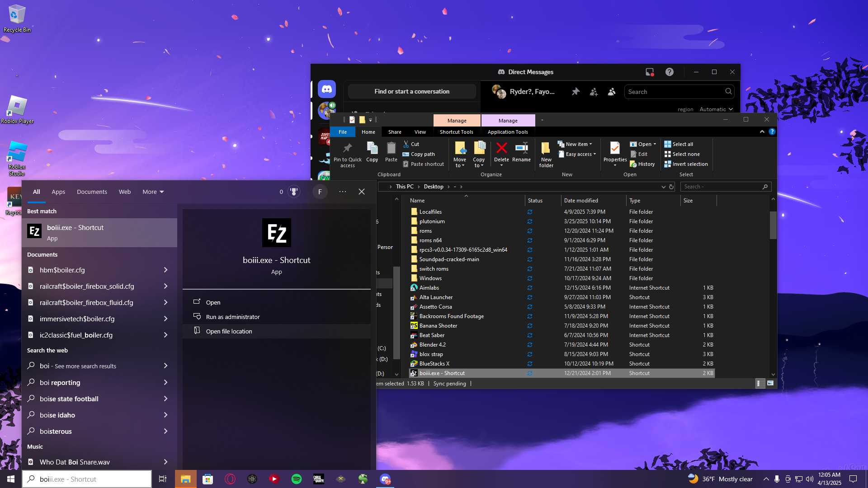868x488 pixels.
Task: Click the Discord Search field
Action: click(679, 92)
